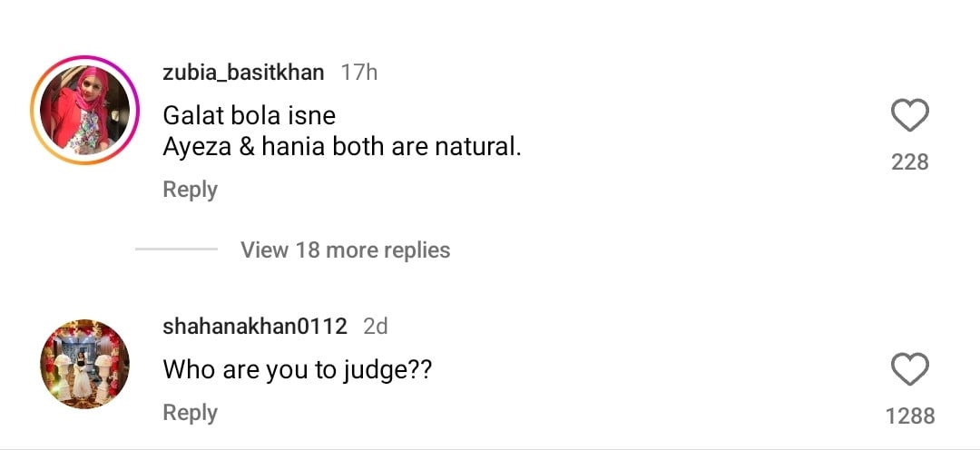Visit the zubia_basitkhan username link
980x450 pixels.
(243, 73)
